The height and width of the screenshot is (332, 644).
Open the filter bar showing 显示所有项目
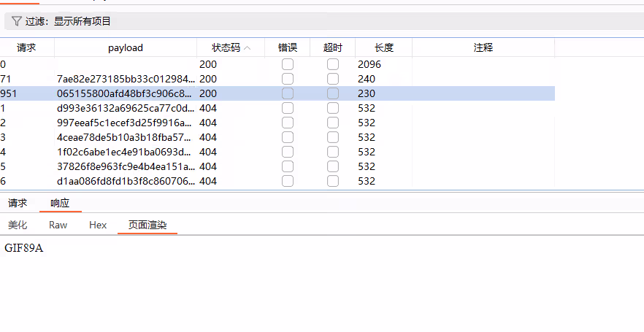pos(321,22)
